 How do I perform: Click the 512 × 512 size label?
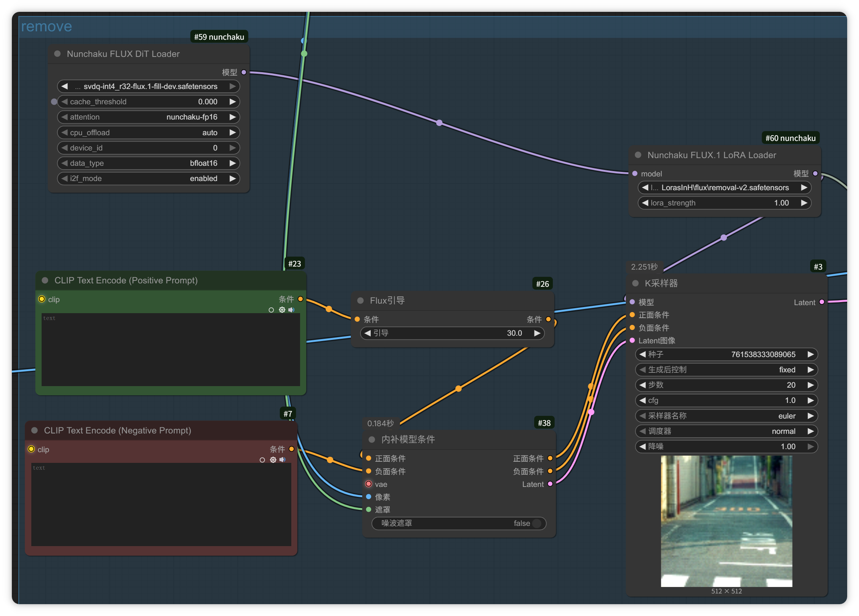pyautogui.click(x=727, y=591)
